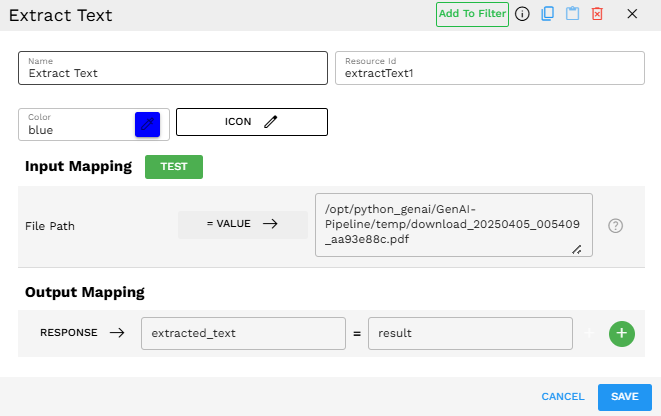Click the ICON edit pencil button
The height and width of the screenshot is (416, 661).
point(251,122)
